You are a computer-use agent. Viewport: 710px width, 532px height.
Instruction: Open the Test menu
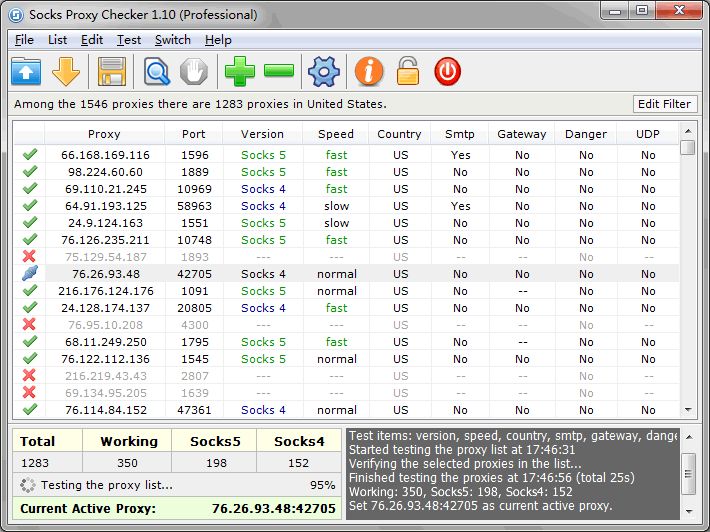pyautogui.click(x=128, y=40)
